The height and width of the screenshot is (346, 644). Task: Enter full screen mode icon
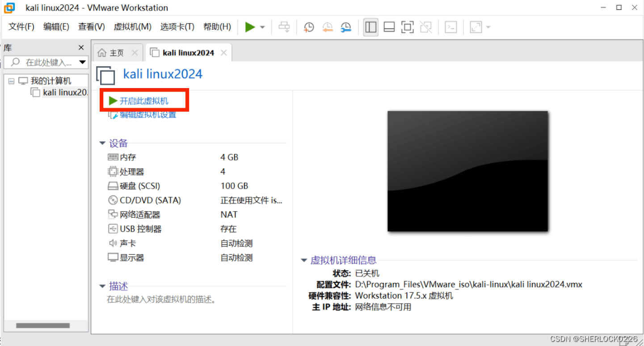coord(408,27)
